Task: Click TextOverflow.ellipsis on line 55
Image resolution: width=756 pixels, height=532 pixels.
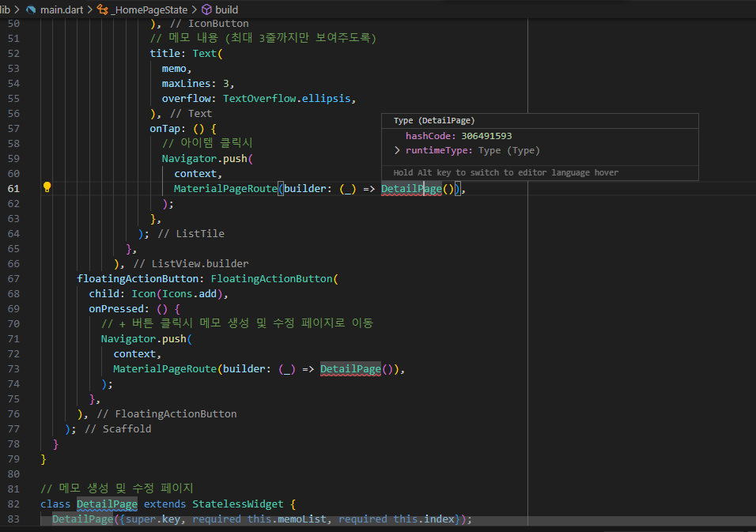Action: tap(286, 98)
